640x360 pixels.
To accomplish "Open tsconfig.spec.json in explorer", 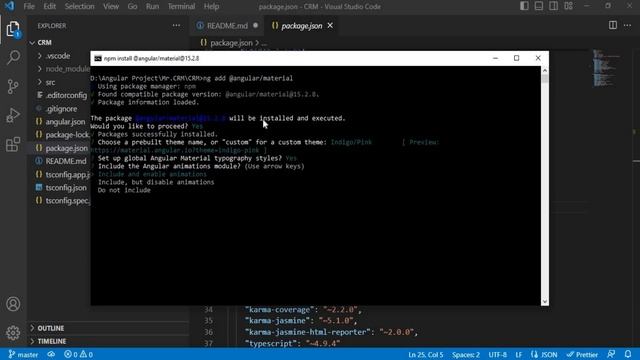I will point(63,200).
